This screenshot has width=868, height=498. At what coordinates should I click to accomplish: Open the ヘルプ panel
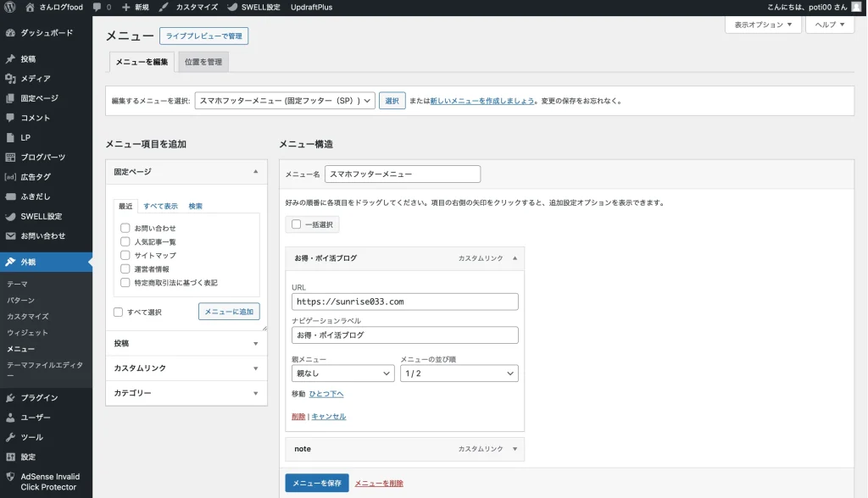click(830, 25)
